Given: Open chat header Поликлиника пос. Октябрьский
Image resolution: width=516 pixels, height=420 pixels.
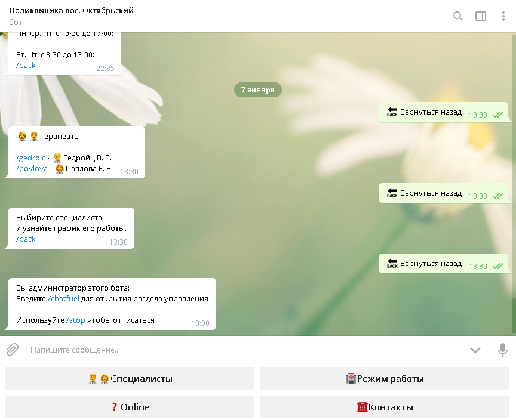Looking at the screenshot, I should click(72, 11).
